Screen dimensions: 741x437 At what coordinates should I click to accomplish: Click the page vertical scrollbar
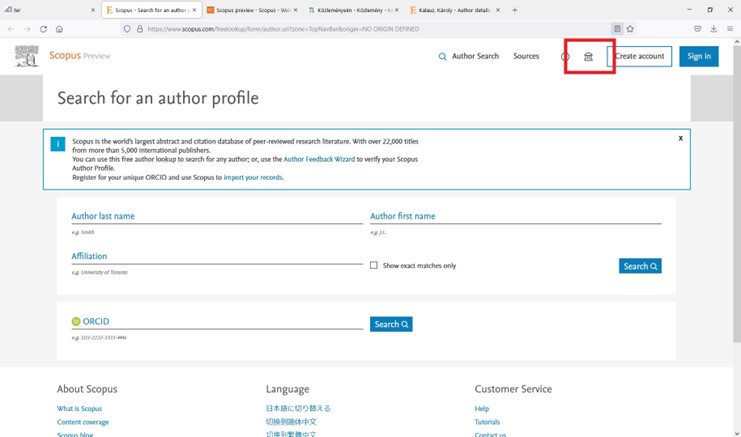pos(737,194)
